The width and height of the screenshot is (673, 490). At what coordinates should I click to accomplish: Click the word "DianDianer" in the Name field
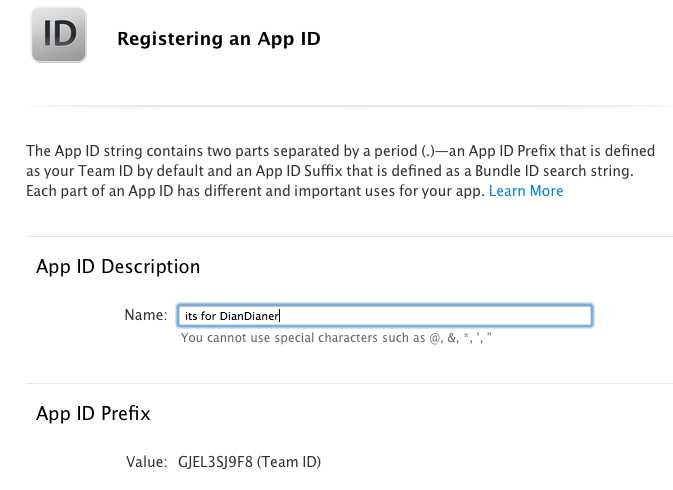(x=249, y=316)
